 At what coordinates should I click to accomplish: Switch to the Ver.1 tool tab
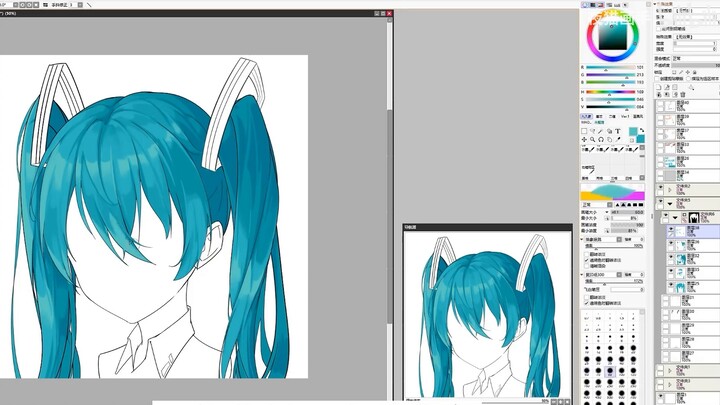[x=625, y=117]
